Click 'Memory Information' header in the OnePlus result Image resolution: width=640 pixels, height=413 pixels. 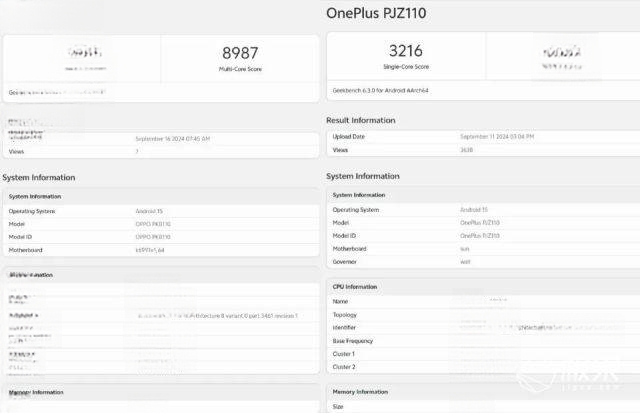click(x=360, y=392)
